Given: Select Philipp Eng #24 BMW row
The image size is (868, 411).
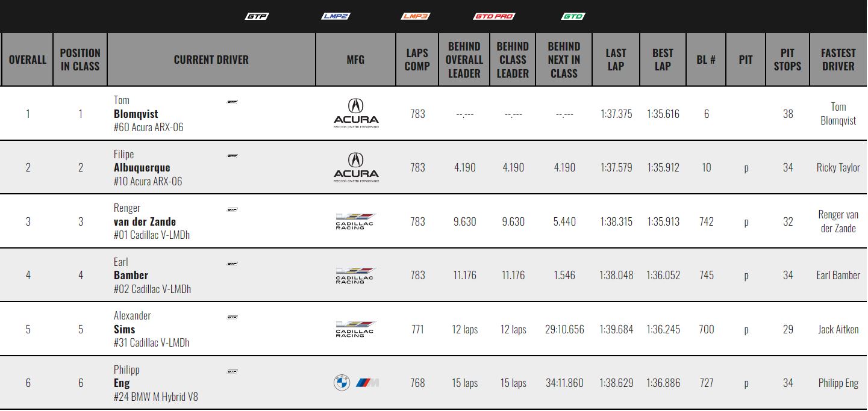Looking at the screenshot, I should coord(434,383).
